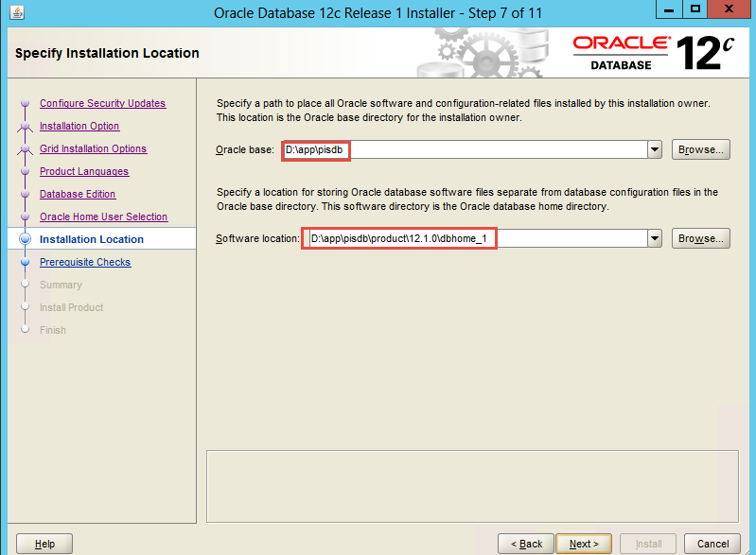Screen dimensions: 756x555
Task: Go to Installation Option step
Action: pos(79,126)
